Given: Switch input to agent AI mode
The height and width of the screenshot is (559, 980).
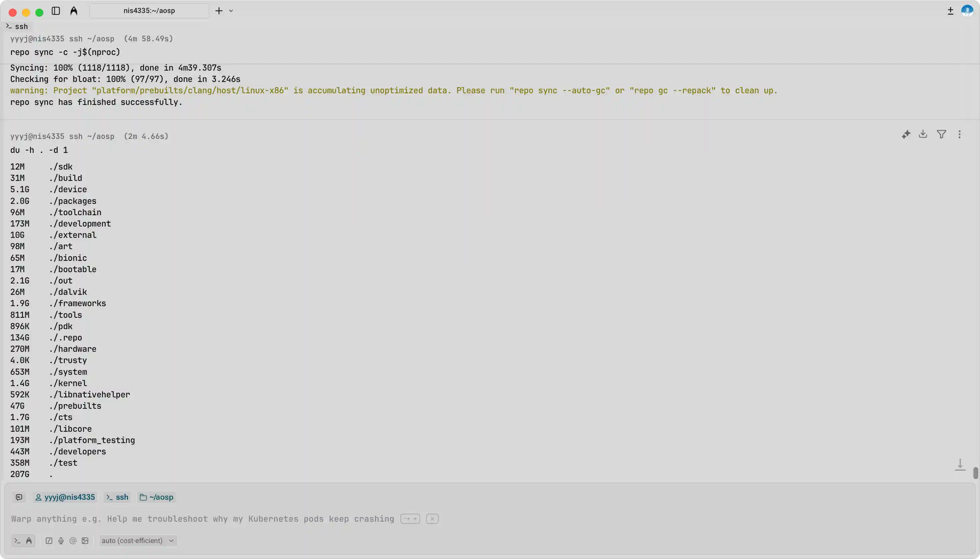Looking at the screenshot, I should pyautogui.click(x=29, y=541).
